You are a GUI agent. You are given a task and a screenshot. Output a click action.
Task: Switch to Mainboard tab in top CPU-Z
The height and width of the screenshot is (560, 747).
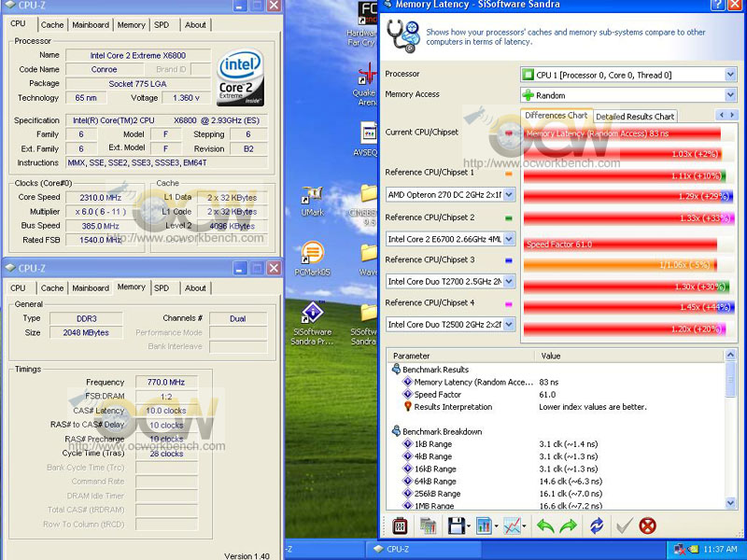click(x=91, y=25)
